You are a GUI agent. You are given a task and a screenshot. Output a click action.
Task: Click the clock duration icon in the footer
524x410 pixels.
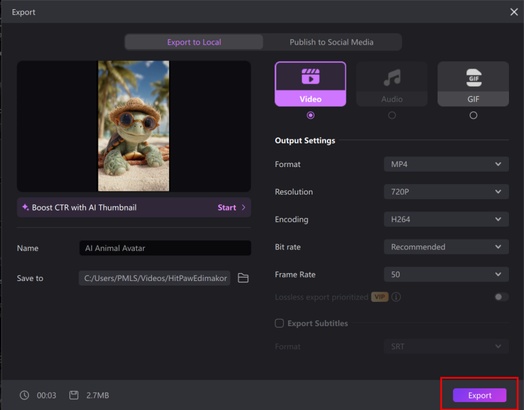click(24, 395)
